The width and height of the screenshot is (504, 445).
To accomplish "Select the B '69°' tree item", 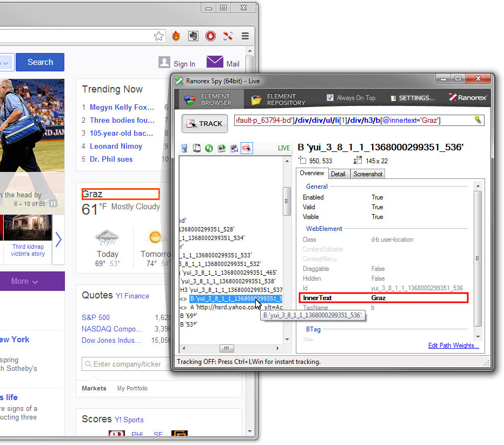I will coord(188,316).
